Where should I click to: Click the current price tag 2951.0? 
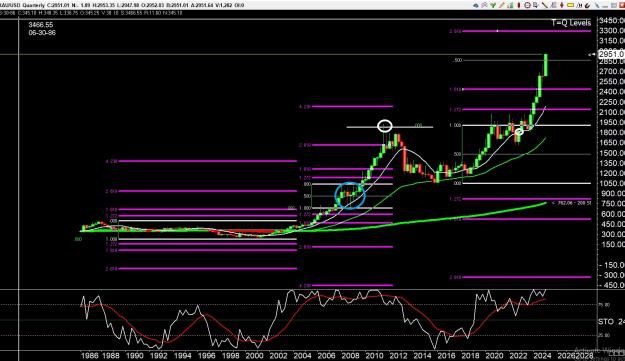click(611, 54)
